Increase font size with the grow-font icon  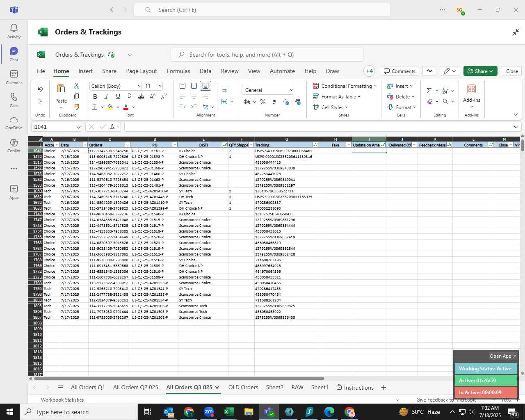[152, 96]
